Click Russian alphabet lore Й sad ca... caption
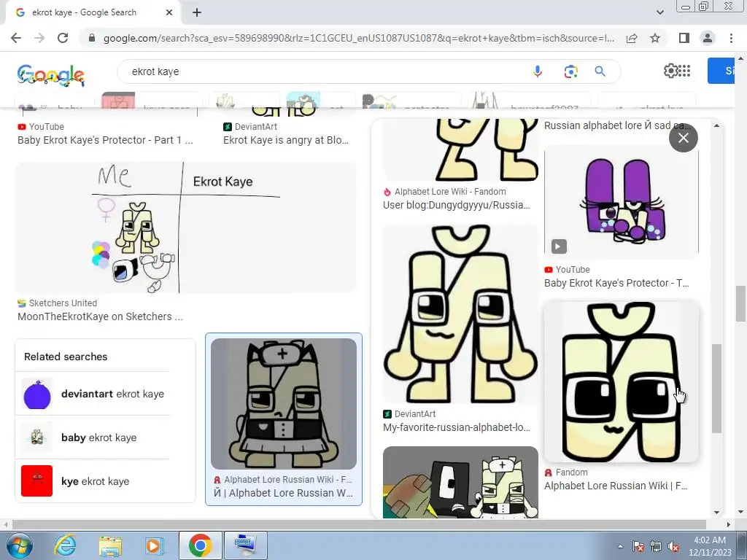The image size is (747, 560). click(x=617, y=125)
